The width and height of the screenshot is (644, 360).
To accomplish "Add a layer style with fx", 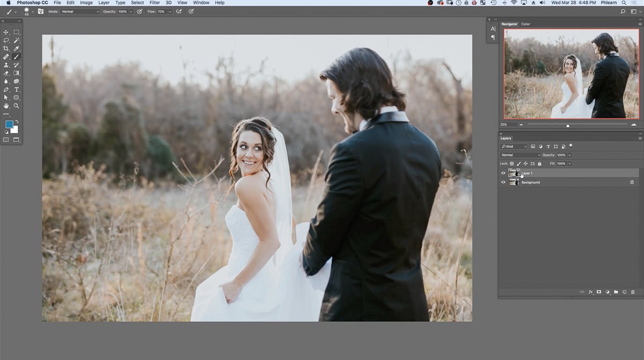I will (x=591, y=292).
